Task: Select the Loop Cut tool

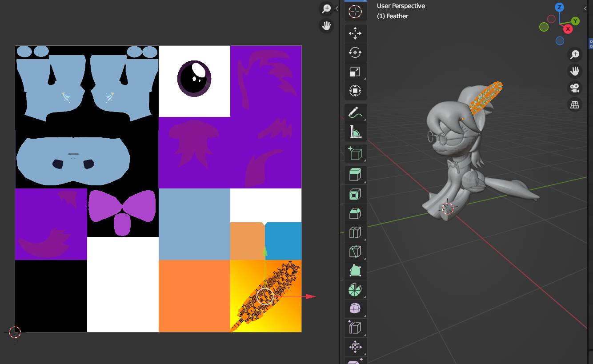Action: pos(355,233)
